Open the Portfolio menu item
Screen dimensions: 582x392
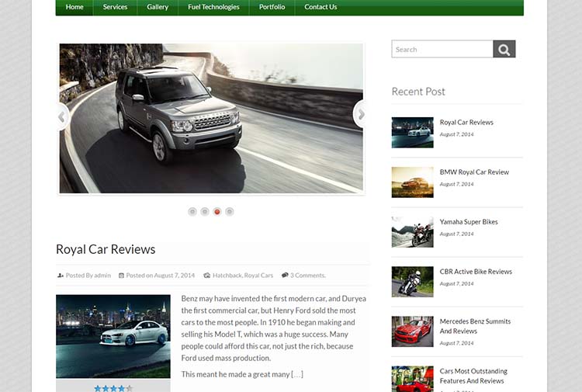272,7
